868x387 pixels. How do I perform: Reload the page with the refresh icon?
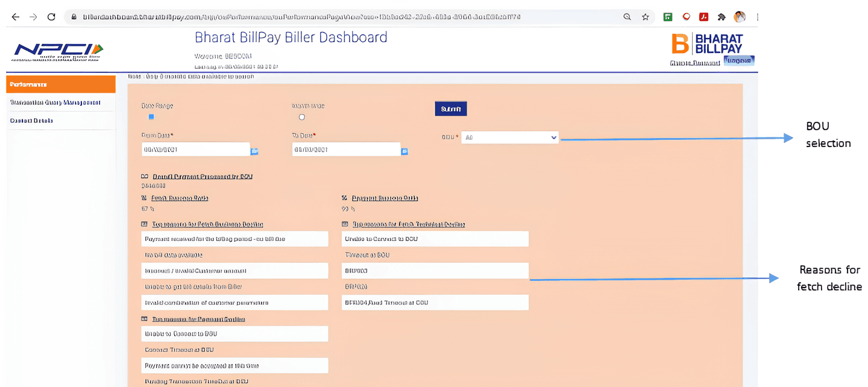tap(51, 17)
